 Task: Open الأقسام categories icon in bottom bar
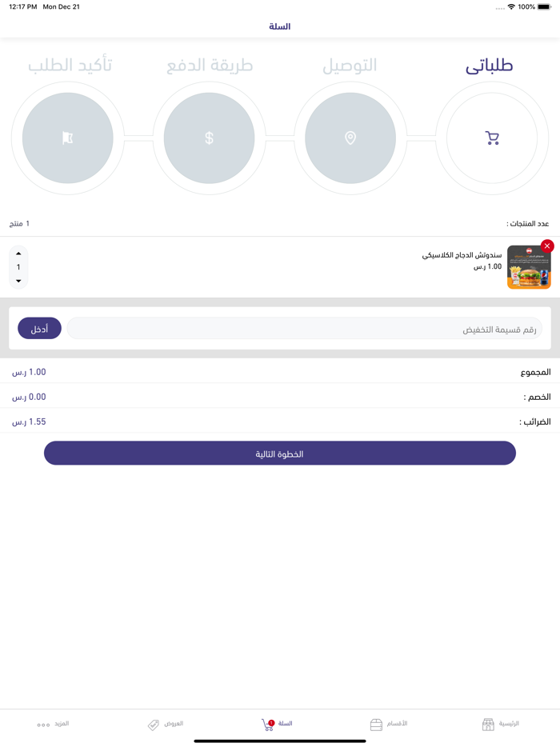(x=375, y=724)
